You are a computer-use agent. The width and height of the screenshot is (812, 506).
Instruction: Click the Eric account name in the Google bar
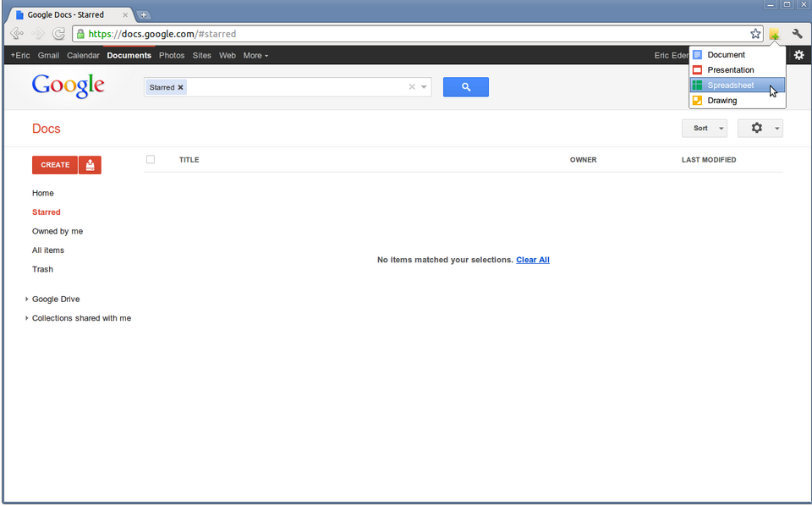pos(671,55)
